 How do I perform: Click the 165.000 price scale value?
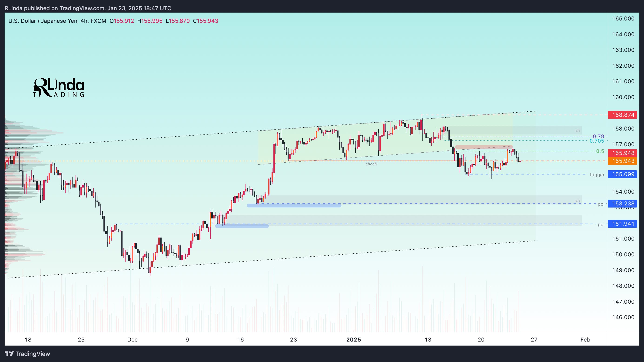pyautogui.click(x=623, y=19)
